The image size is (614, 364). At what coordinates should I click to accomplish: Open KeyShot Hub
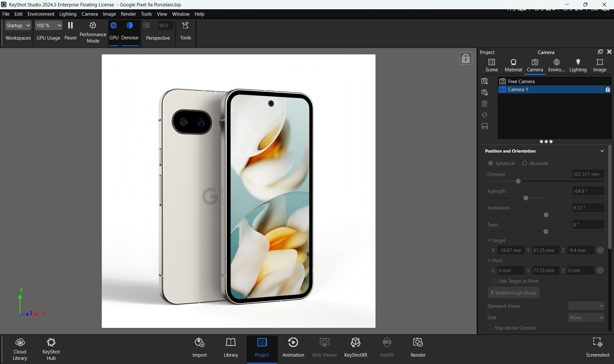[x=51, y=349]
